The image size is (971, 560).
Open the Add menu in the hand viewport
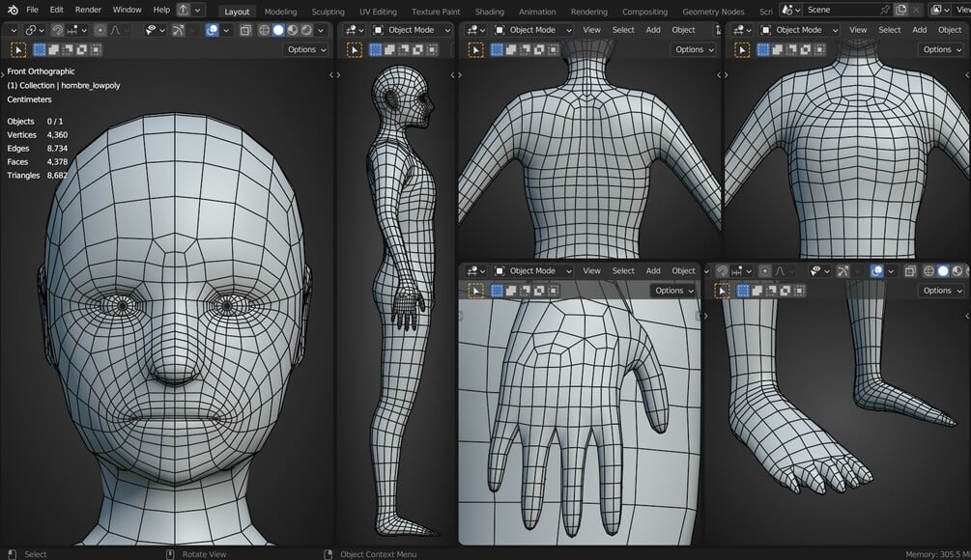point(653,271)
